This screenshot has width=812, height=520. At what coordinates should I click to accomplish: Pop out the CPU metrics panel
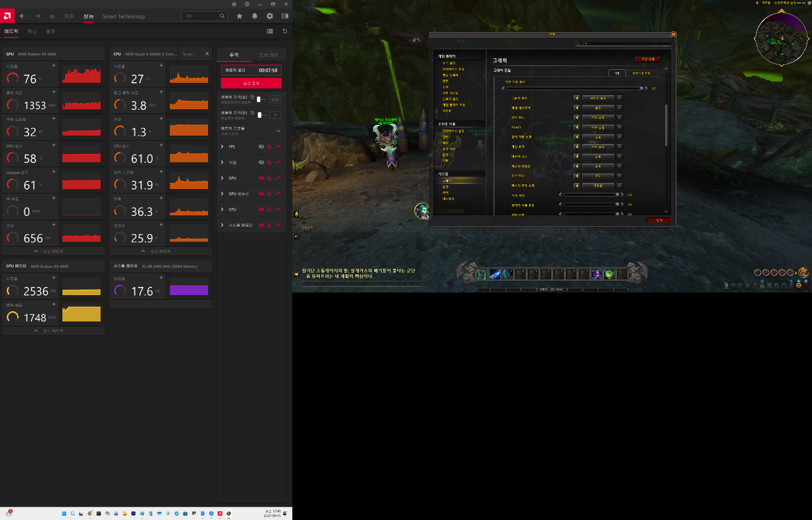pyautogui.click(x=207, y=54)
